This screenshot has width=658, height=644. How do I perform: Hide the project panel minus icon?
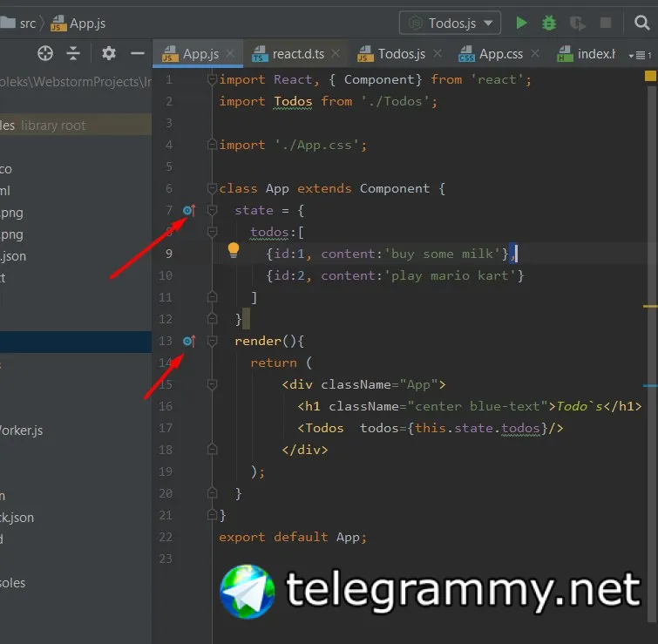pos(137,54)
